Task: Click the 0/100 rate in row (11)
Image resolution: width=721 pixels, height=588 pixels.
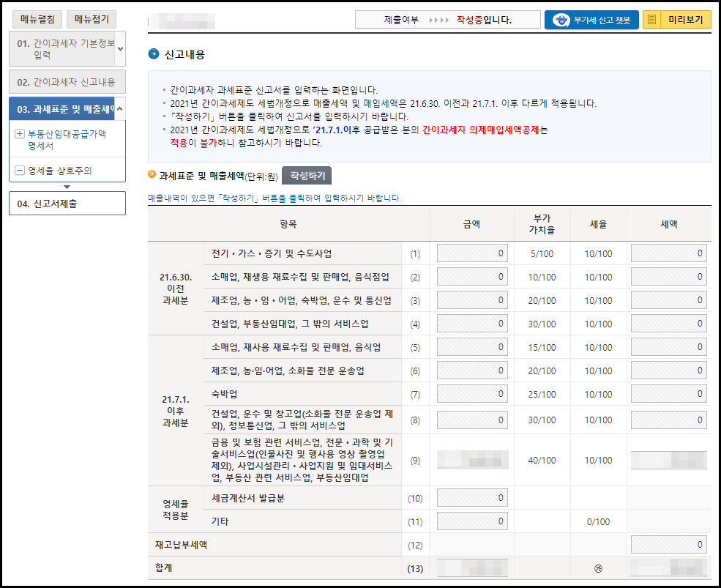Action: click(x=598, y=522)
